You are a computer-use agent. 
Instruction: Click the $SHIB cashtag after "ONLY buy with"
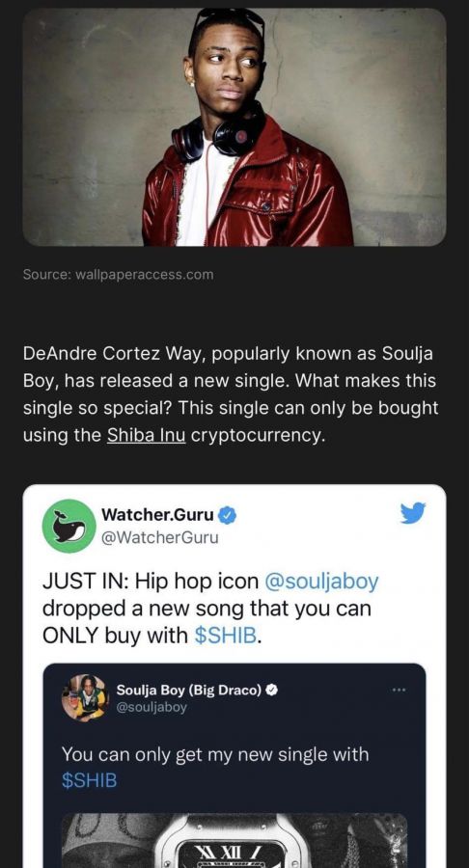tap(226, 636)
